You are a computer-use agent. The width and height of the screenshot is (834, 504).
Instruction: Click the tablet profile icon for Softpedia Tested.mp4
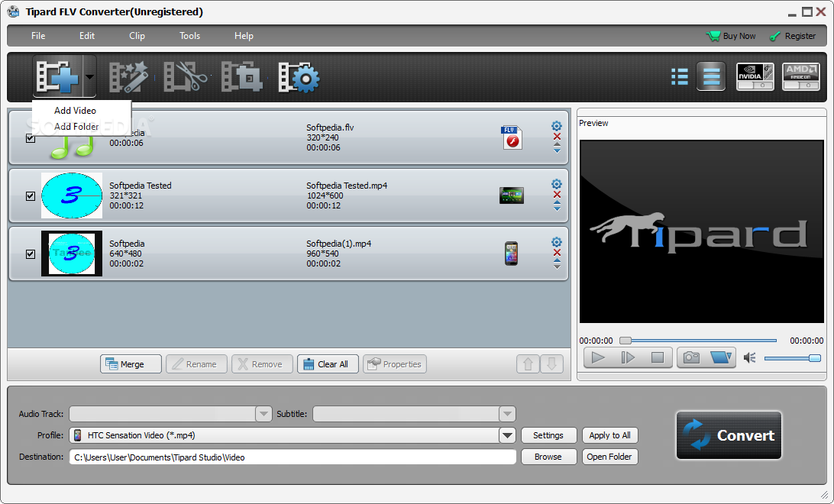click(512, 195)
